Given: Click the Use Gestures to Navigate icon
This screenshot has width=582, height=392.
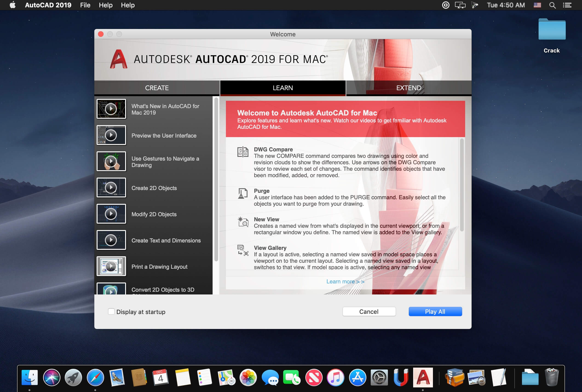Looking at the screenshot, I should pos(111,161).
